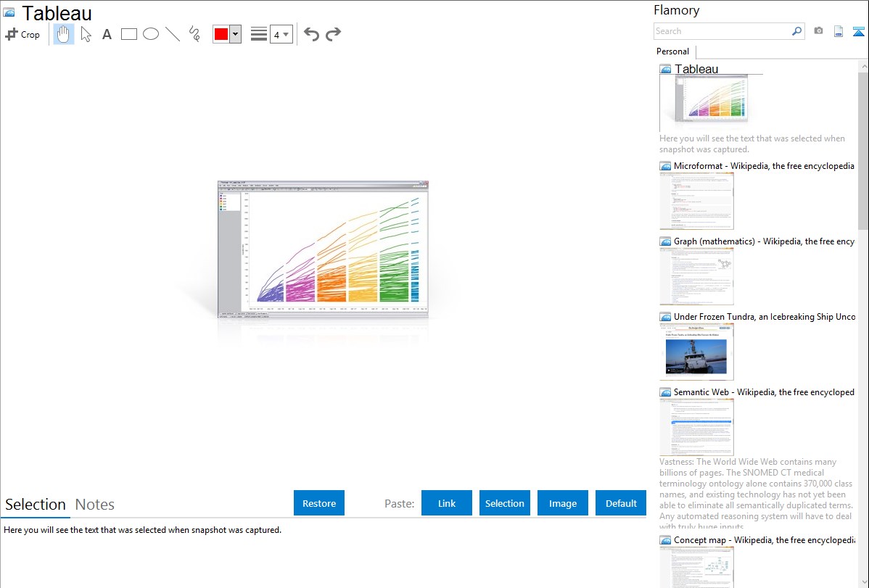869x588 pixels.
Task: Click icon beside Microformat entry
Action: click(665, 166)
